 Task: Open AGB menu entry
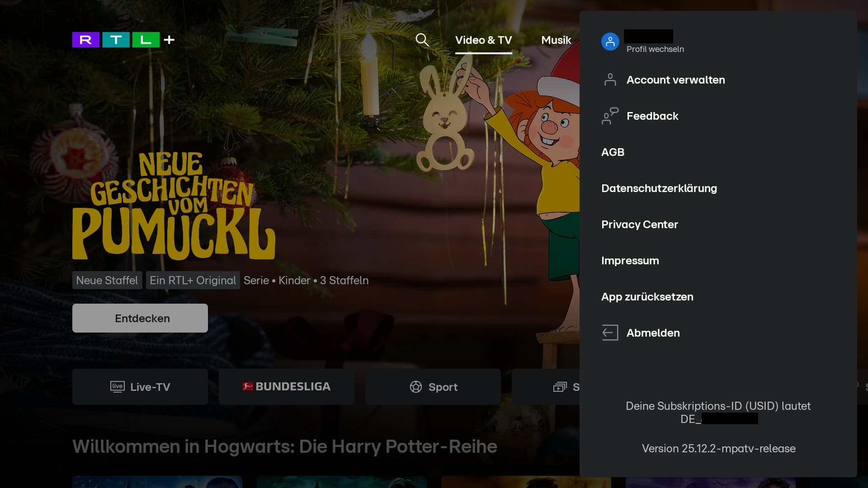point(613,152)
